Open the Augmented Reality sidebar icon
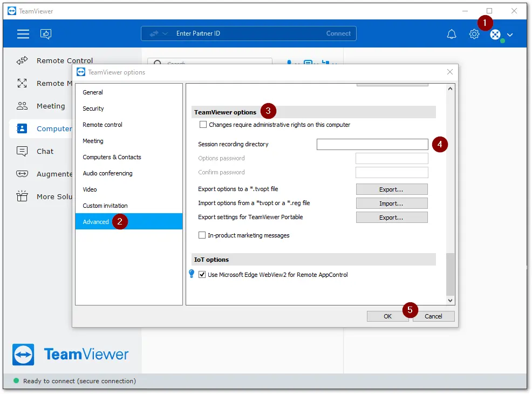Screen dimensions: 532x394 [x=22, y=174]
